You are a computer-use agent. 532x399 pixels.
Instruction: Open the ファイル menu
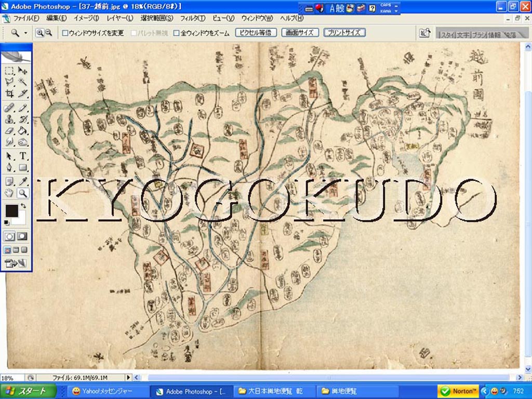pyautogui.click(x=26, y=18)
